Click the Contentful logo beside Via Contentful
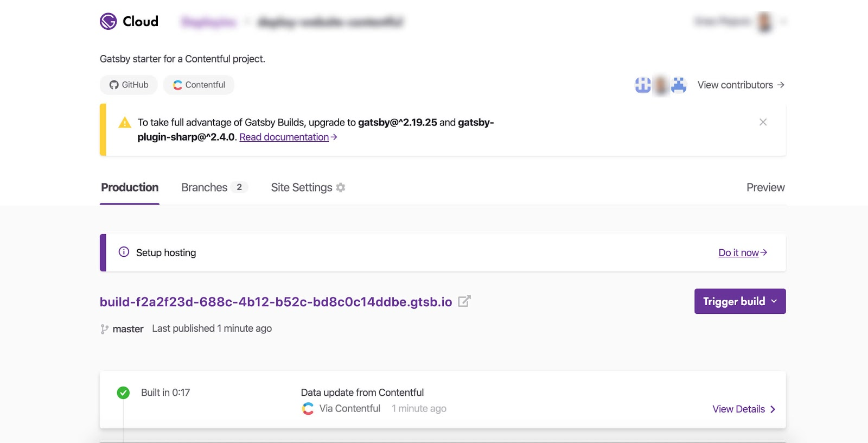 point(308,409)
